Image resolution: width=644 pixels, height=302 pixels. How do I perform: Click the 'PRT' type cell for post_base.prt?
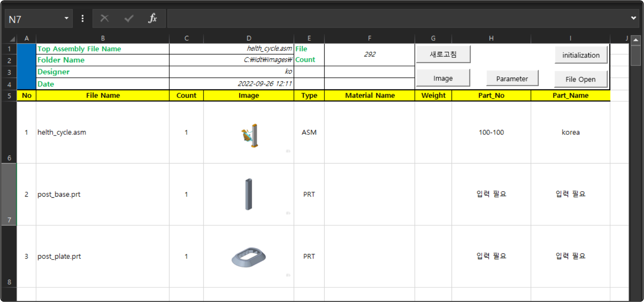(309, 194)
